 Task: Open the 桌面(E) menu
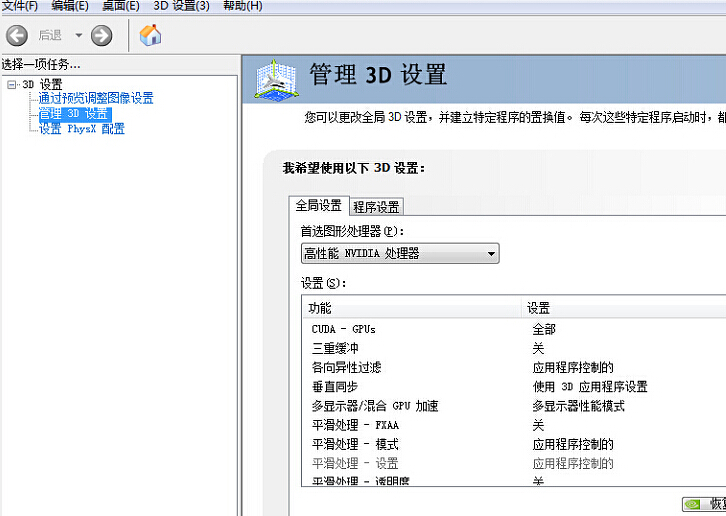coord(120,6)
